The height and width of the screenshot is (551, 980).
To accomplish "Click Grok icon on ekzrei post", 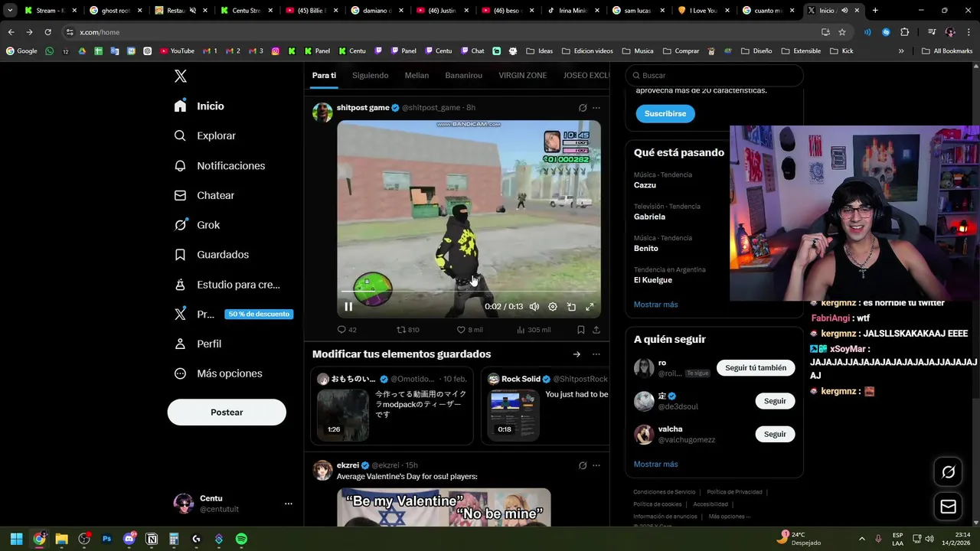I will click(583, 465).
